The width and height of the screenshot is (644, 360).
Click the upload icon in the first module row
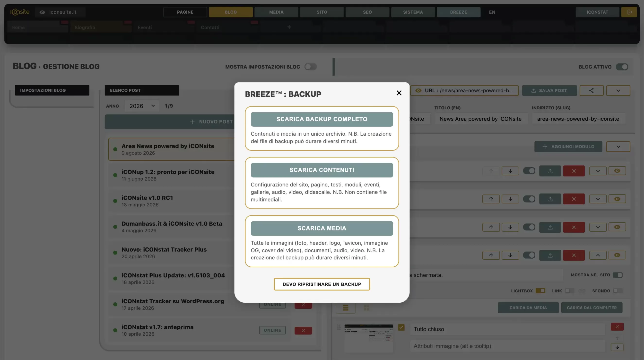550,171
